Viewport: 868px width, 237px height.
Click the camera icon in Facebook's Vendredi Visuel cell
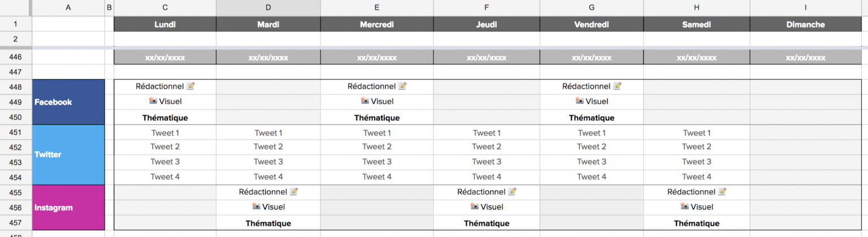coord(580,101)
